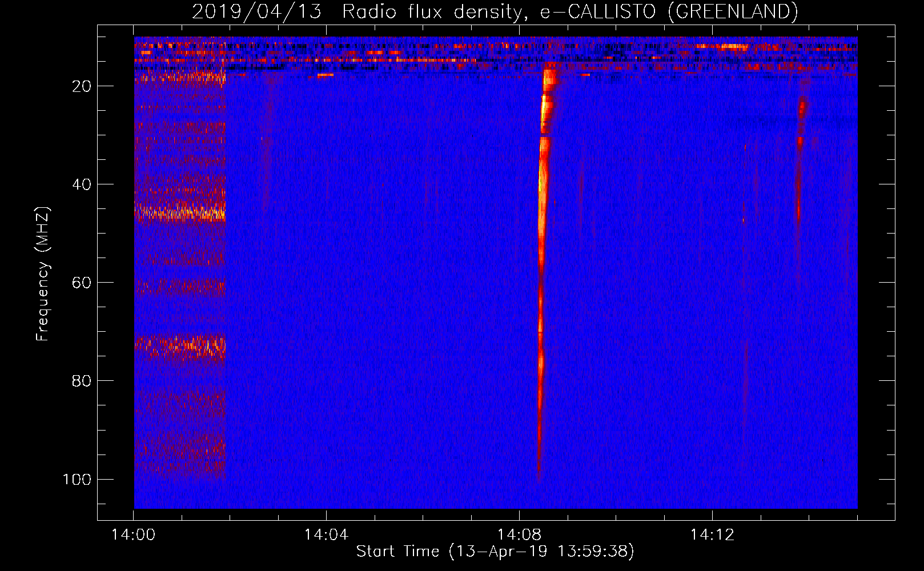
Task: Click the 80 MHz frequency tick label
Action: pyautogui.click(x=82, y=381)
